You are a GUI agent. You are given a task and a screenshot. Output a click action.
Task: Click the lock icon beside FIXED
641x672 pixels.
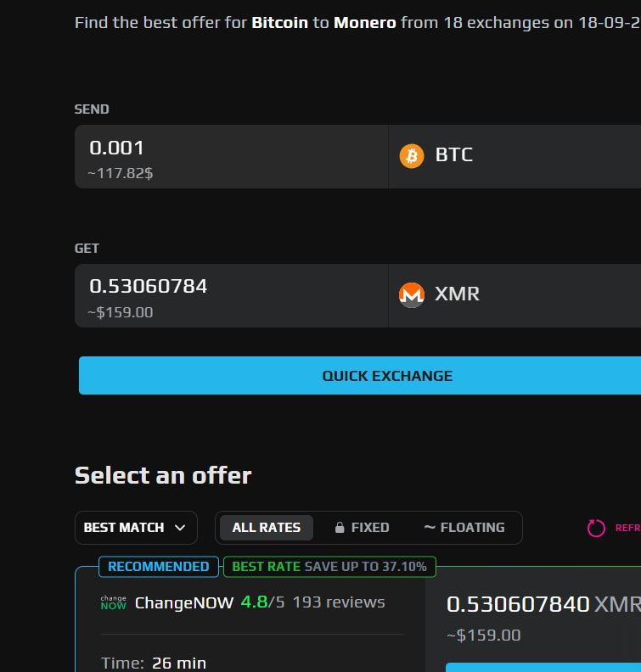(340, 528)
